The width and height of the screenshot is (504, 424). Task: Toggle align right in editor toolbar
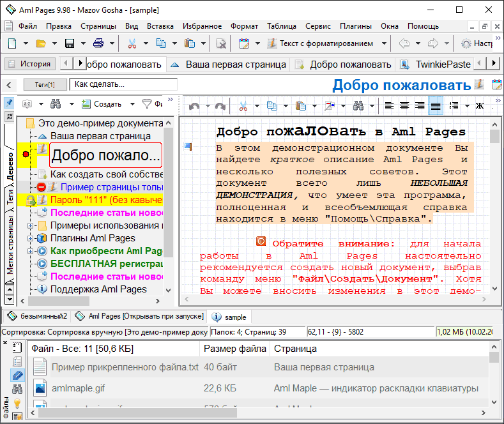(420, 105)
